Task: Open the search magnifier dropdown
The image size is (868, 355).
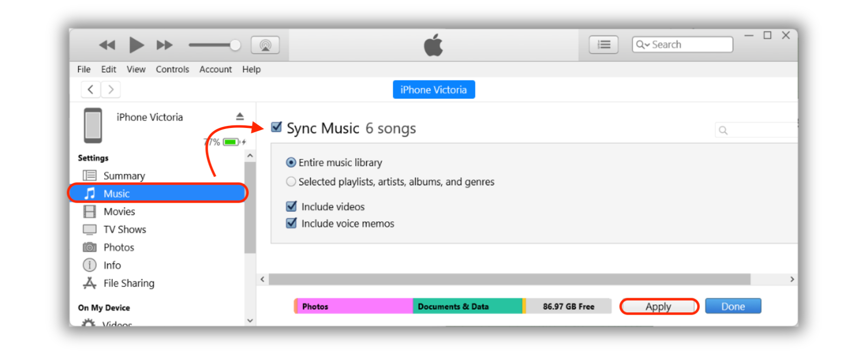Action: 642,45
